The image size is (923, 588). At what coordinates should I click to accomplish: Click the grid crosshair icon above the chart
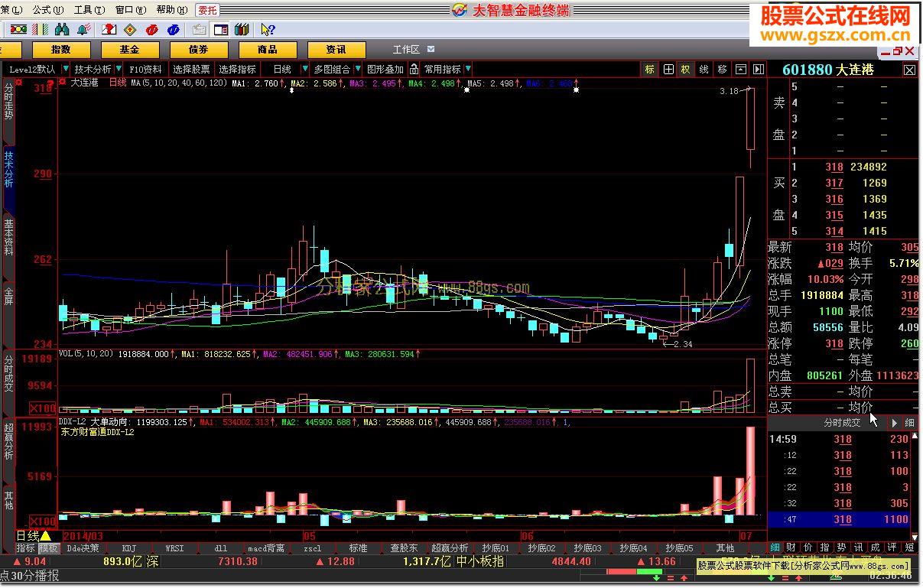pyautogui.click(x=668, y=70)
